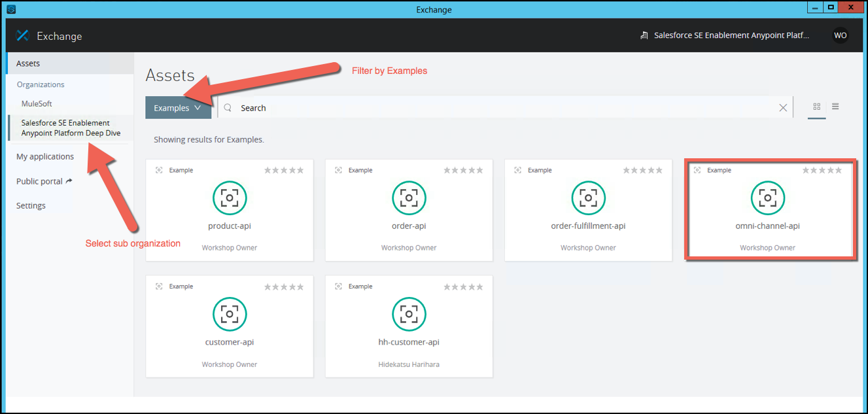Click Hidekatsu Harihara owner name

pos(409,364)
